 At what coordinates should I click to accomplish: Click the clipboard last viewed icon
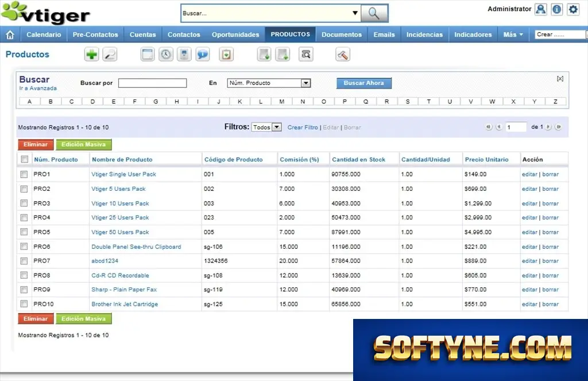(226, 55)
